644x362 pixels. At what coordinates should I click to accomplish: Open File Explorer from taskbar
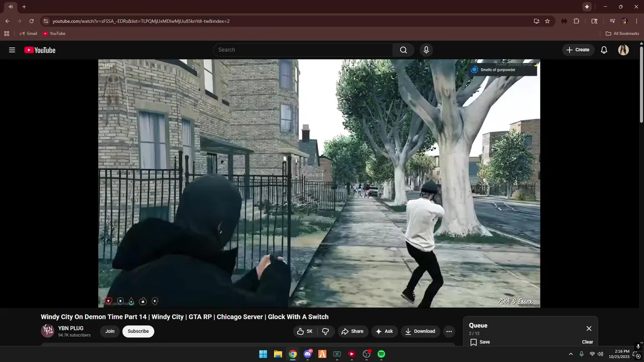[x=278, y=354]
